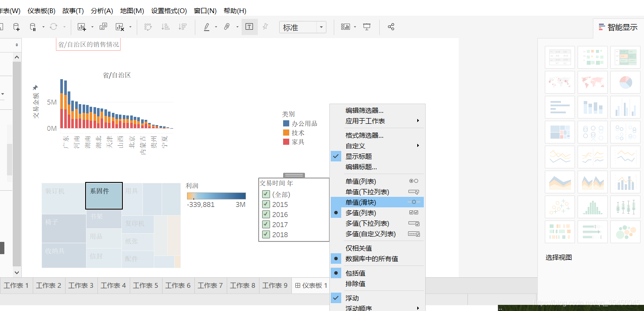Click the duplicate sheet icon
The image size is (644, 311).
(x=104, y=27)
